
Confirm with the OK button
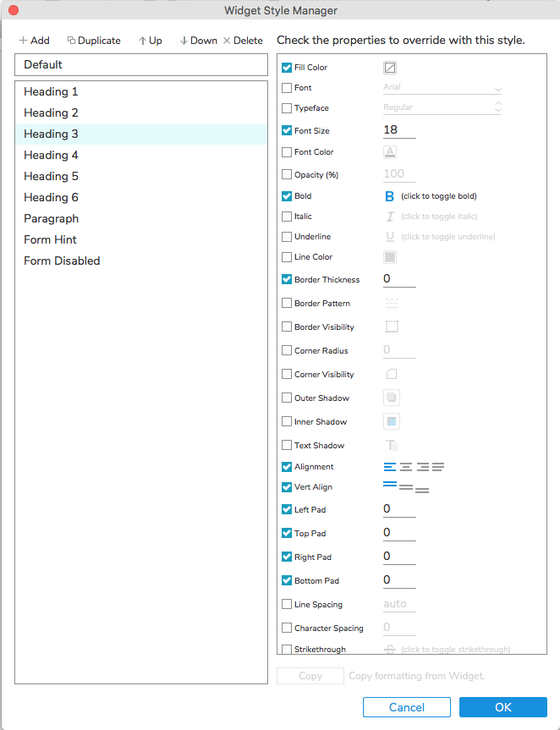[502, 707]
